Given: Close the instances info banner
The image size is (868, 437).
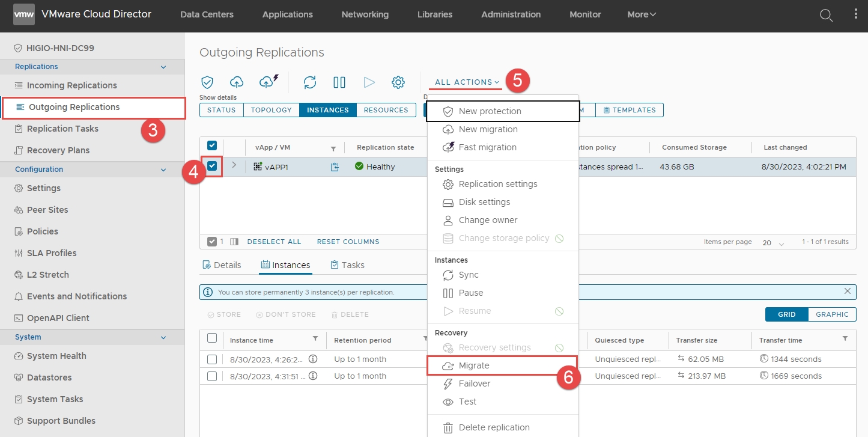Looking at the screenshot, I should (x=848, y=292).
